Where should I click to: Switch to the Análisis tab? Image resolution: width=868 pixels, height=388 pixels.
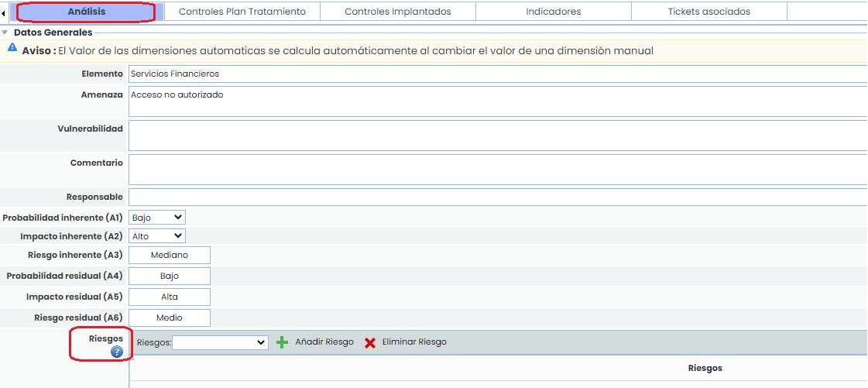tap(87, 12)
